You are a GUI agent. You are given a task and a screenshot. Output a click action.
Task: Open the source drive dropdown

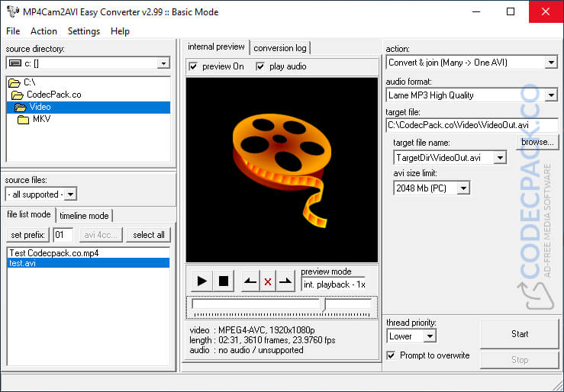point(163,63)
